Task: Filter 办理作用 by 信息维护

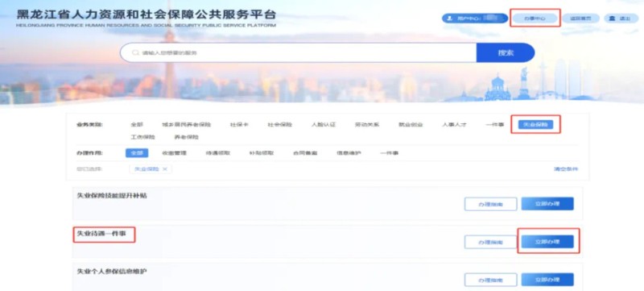Action: (349, 153)
